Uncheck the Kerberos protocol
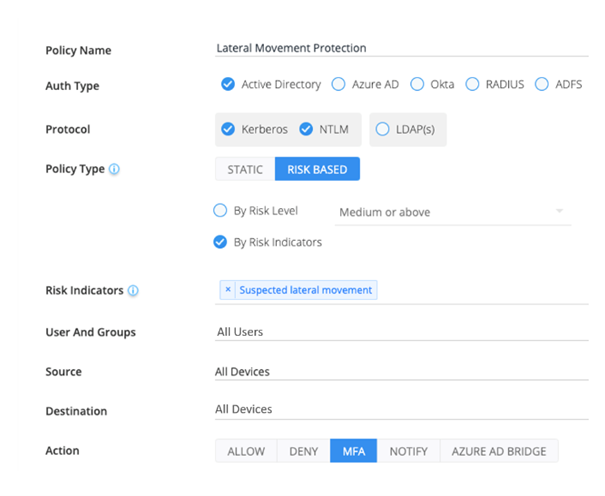Viewport: 605px width, 496px height. coord(228,129)
